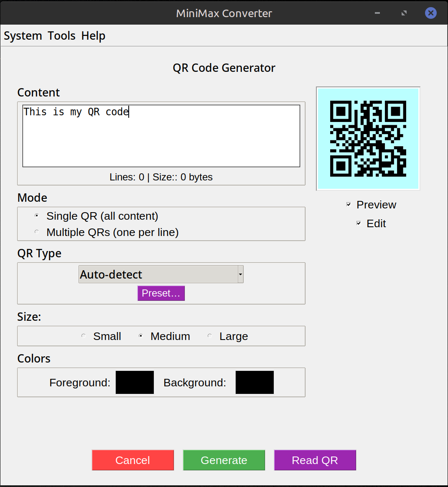Open the System menu
The height and width of the screenshot is (487, 448).
[23, 36]
